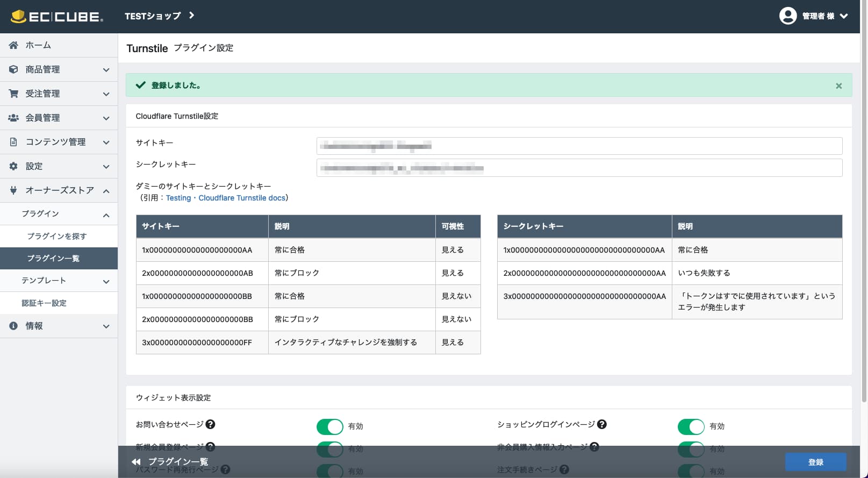Image resolution: width=868 pixels, height=478 pixels.
Task: Click the arrow next to TESTショップ
Action: (191, 16)
